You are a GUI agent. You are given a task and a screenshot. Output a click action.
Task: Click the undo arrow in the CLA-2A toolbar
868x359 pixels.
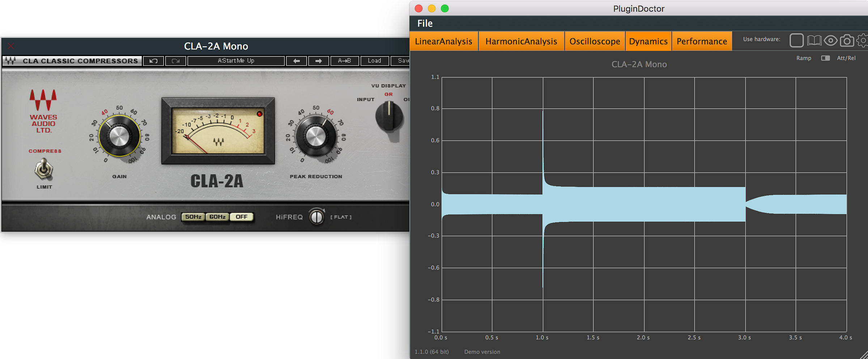coord(153,61)
